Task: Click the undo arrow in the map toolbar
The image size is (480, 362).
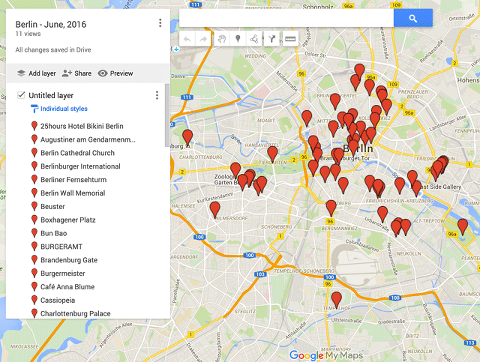Action: 187,39
